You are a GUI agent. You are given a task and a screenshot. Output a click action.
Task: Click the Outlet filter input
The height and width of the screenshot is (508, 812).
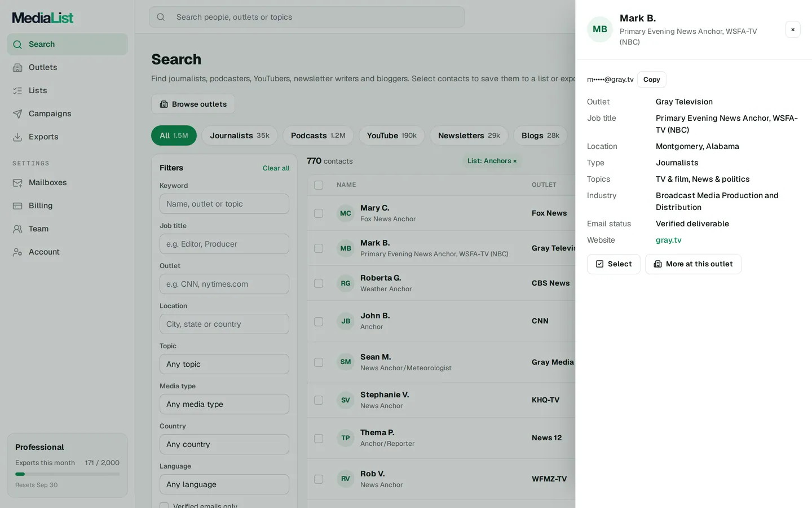(224, 284)
